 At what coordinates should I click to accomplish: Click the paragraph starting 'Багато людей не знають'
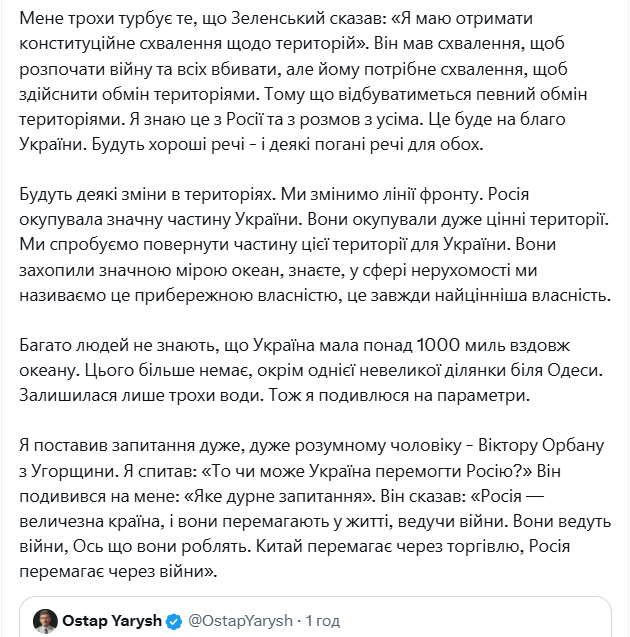coord(311,370)
